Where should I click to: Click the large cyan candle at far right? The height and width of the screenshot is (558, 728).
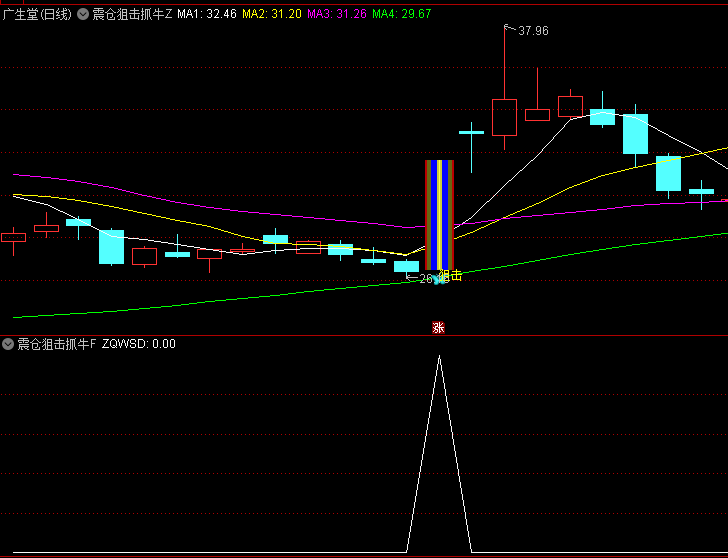pos(668,174)
